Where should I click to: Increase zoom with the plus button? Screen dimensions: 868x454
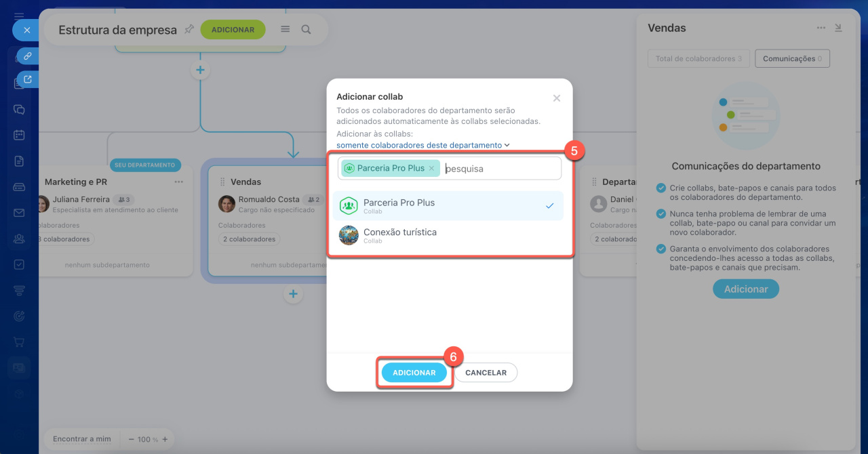(165, 439)
